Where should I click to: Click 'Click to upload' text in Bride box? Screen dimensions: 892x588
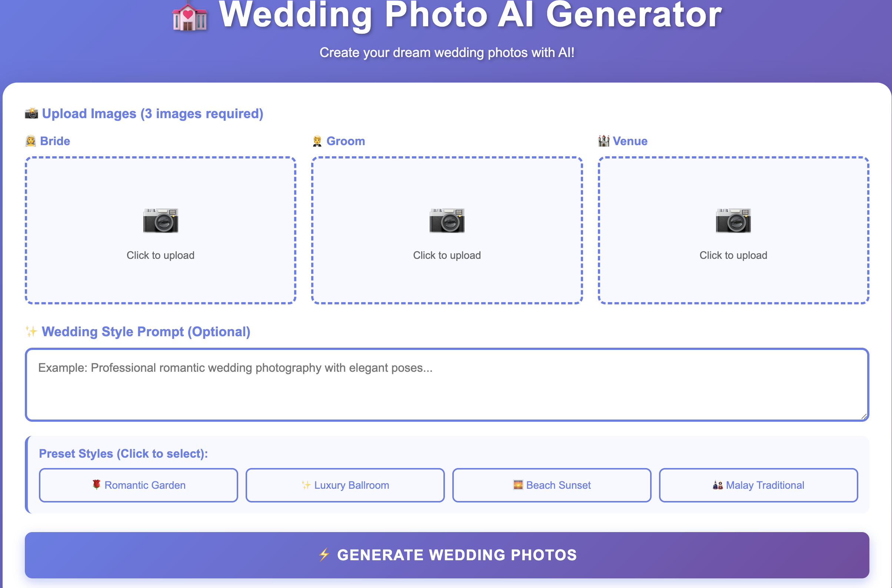(x=160, y=255)
